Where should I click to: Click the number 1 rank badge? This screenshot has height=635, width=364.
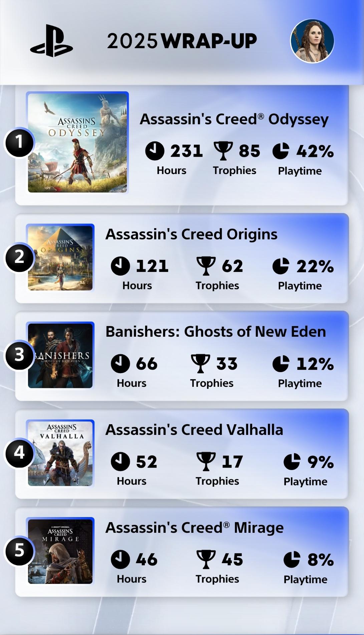click(x=19, y=142)
